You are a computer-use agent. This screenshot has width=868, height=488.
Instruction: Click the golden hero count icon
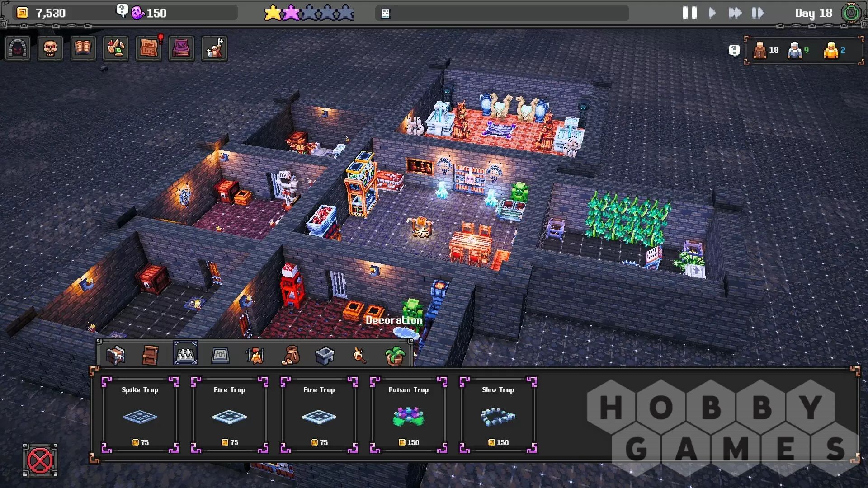pyautogui.click(x=831, y=50)
